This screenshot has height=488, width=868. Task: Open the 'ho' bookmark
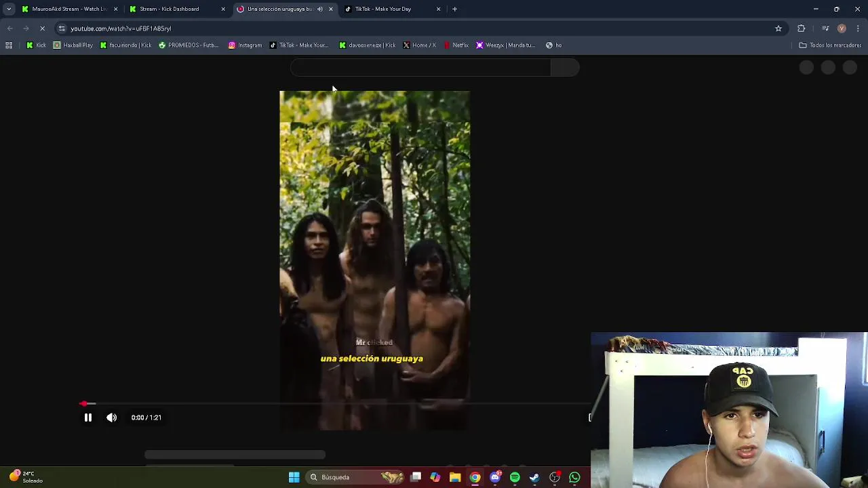[554, 45]
